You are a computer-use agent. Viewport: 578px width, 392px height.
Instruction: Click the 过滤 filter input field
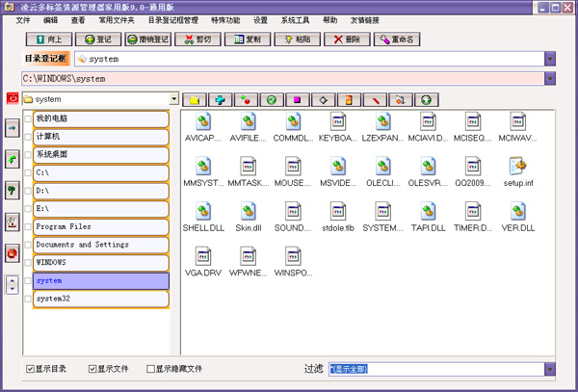coord(436,369)
